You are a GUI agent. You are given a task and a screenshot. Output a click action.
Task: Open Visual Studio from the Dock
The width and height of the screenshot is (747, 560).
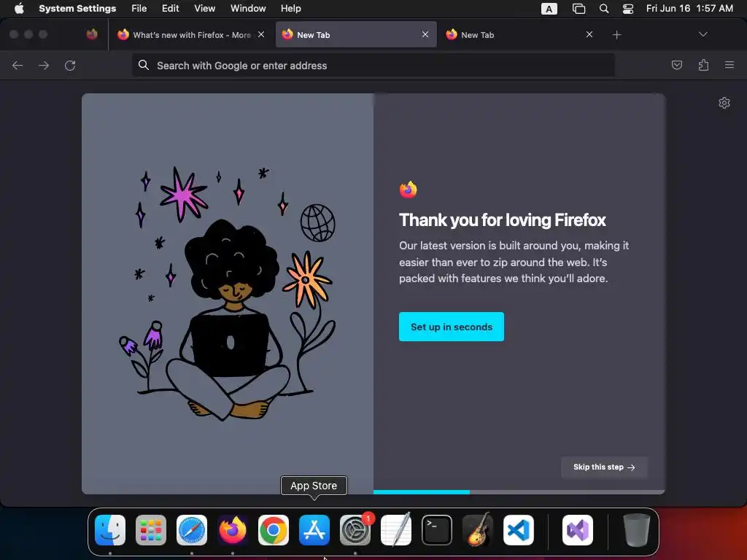578,530
